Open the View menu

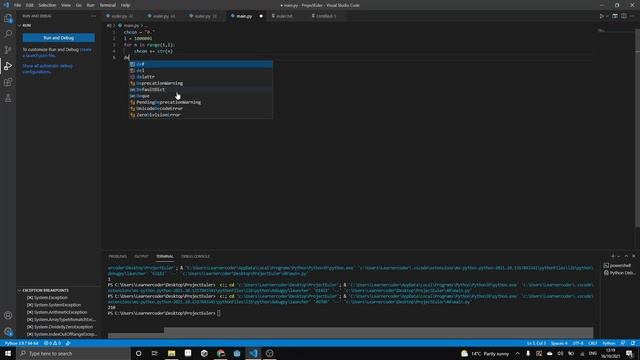pyautogui.click(x=66, y=5)
